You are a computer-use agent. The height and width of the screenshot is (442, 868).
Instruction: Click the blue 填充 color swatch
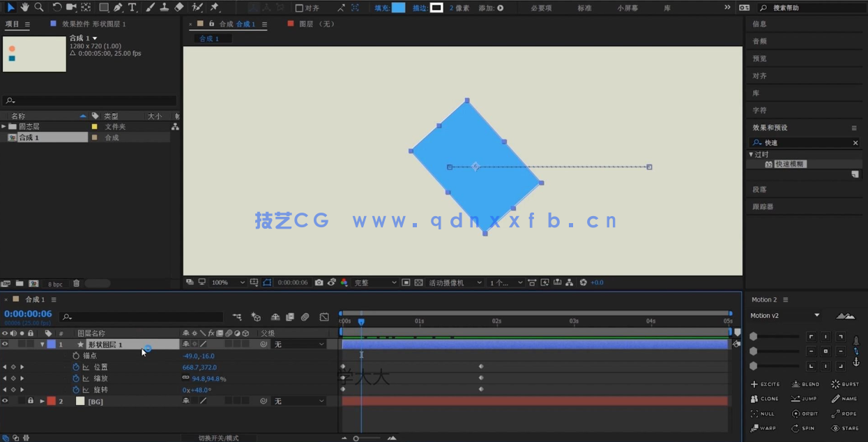pyautogui.click(x=398, y=8)
